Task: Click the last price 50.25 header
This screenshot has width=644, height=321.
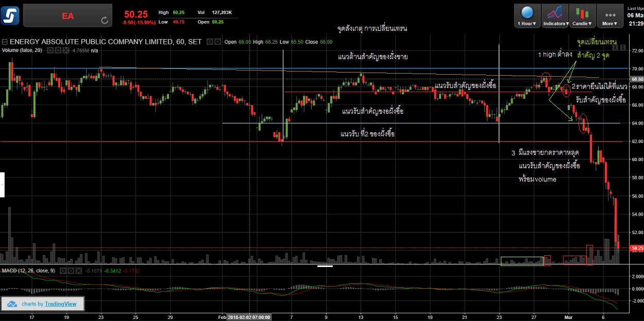Action: (x=135, y=14)
